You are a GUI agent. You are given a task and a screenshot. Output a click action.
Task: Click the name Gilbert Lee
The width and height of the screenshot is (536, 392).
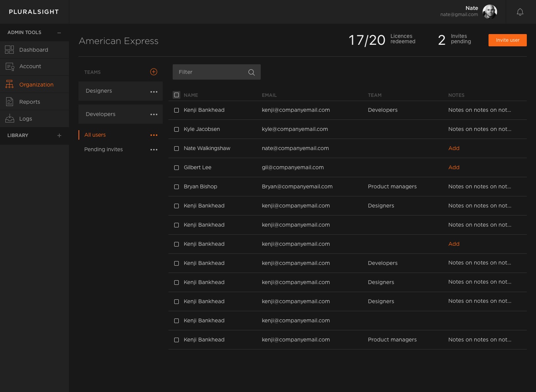click(198, 167)
